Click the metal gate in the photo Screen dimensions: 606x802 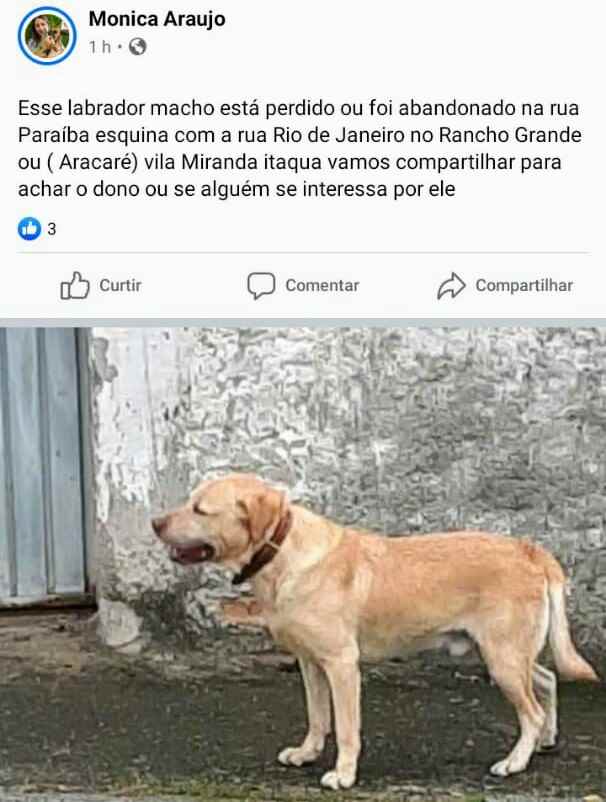45,465
